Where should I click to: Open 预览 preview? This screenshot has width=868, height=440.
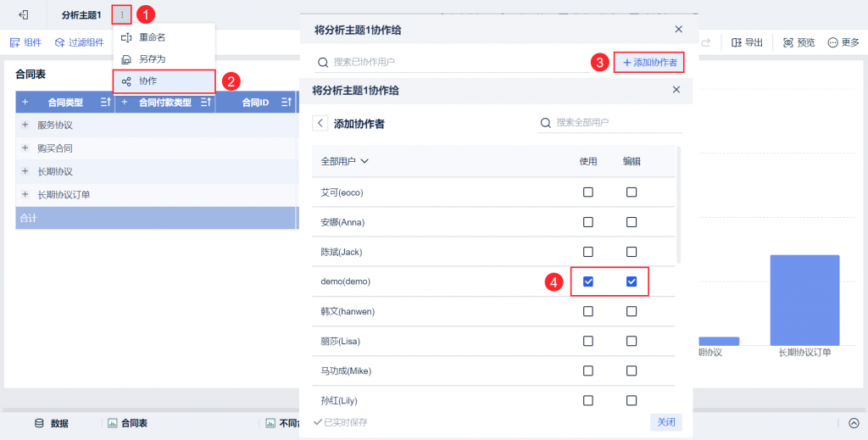[798, 42]
